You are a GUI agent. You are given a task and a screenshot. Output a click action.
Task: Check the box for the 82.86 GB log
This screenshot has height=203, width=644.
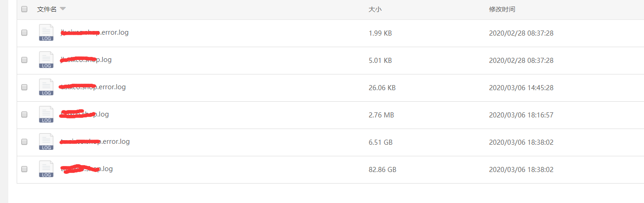click(x=25, y=169)
